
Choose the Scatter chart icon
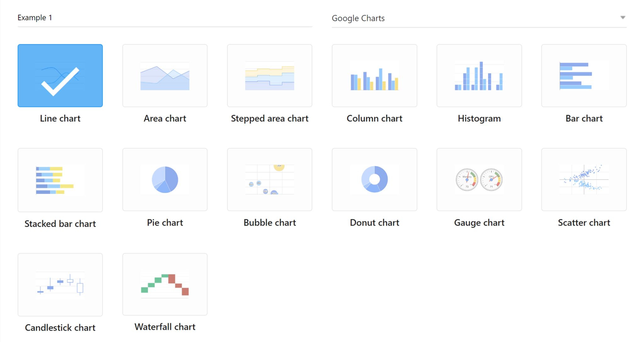[x=584, y=180]
